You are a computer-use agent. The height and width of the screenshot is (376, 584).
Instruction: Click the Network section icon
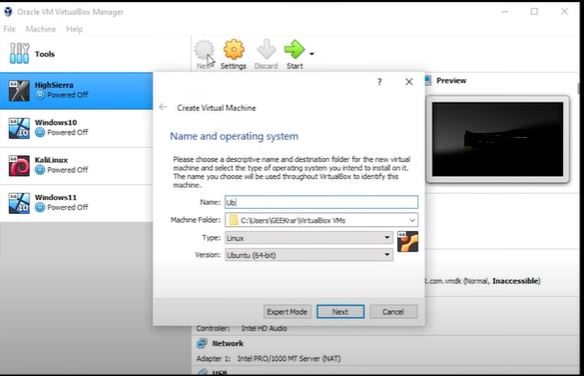(201, 343)
